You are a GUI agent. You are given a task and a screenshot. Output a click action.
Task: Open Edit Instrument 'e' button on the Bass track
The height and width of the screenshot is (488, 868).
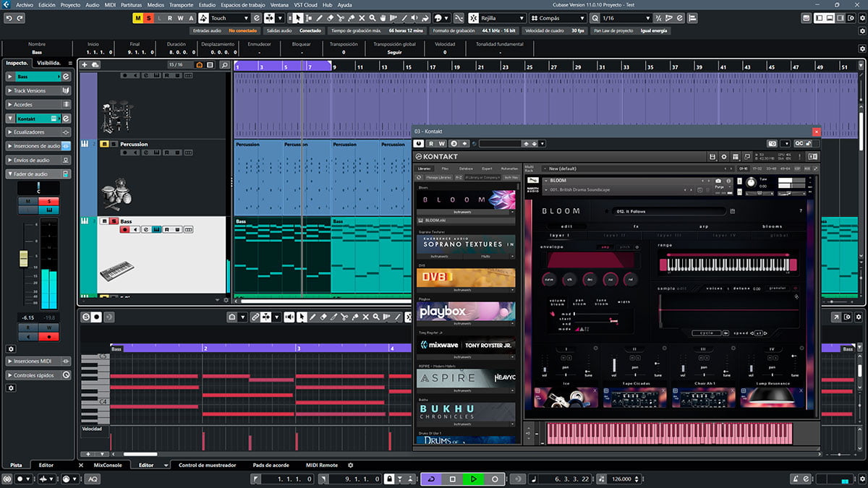(145, 230)
